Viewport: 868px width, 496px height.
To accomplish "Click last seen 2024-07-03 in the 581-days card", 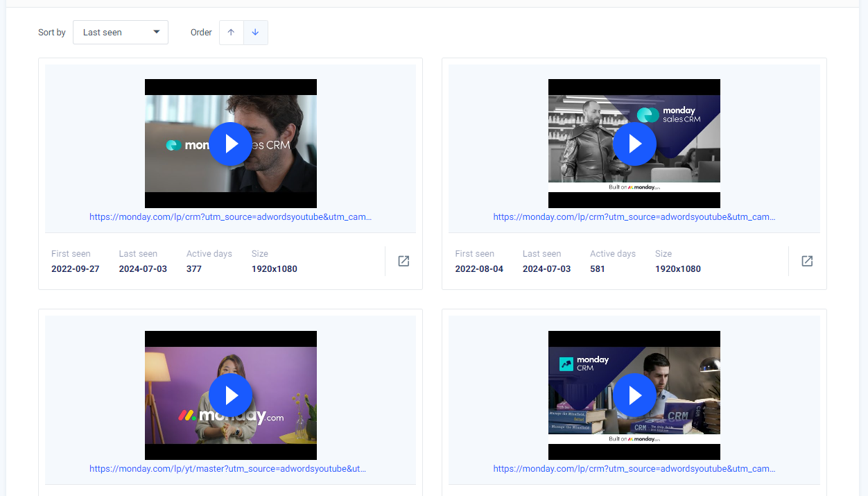I will [x=546, y=269].
